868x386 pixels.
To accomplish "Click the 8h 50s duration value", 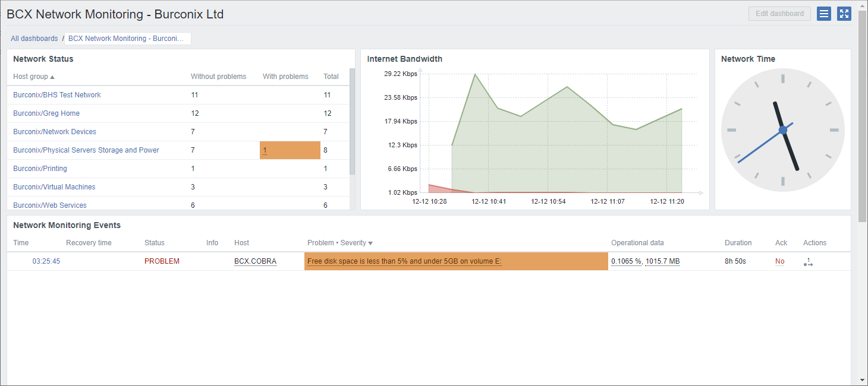I will click(x=735, y=261).
